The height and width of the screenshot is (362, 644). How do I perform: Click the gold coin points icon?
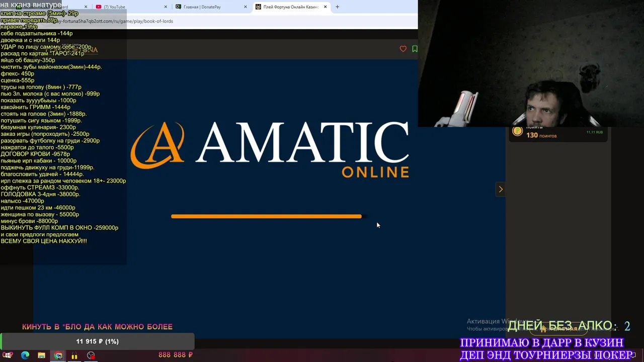pos(517,131)
